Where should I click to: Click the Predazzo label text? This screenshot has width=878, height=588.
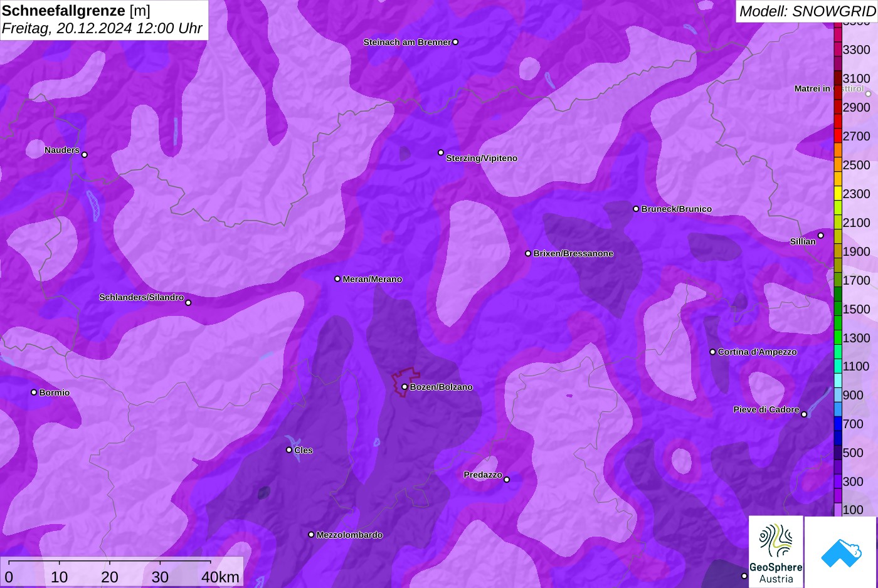tap(483, 475)
